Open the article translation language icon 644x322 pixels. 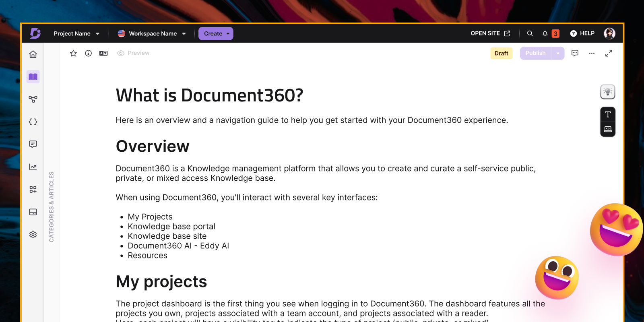pos(103,53)
